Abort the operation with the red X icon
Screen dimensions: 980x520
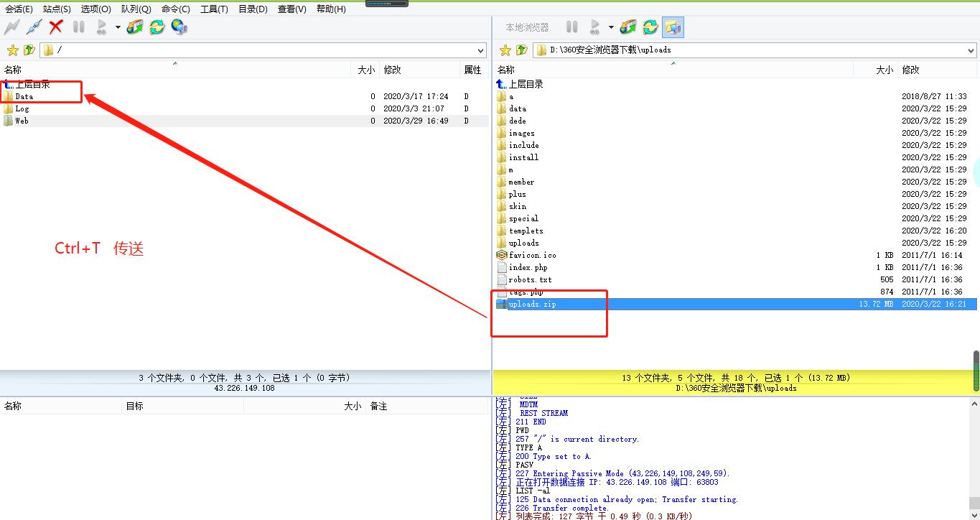coord(56,27)
